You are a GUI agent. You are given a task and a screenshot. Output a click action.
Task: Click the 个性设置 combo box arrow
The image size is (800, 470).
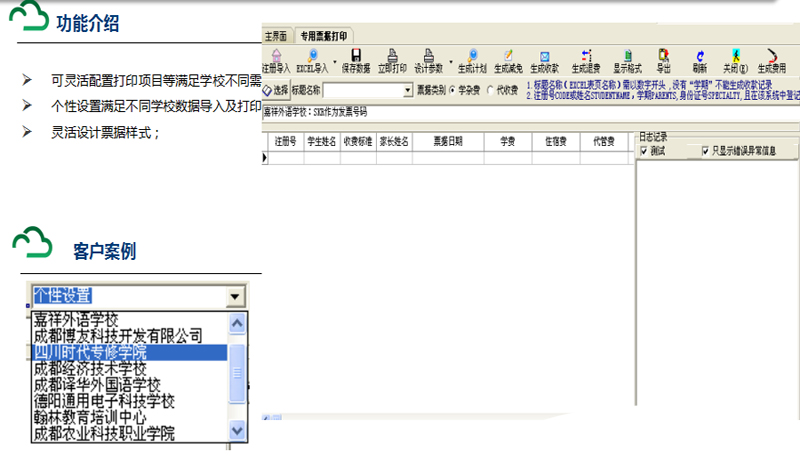pyautogui.click(x=234, y=296)
